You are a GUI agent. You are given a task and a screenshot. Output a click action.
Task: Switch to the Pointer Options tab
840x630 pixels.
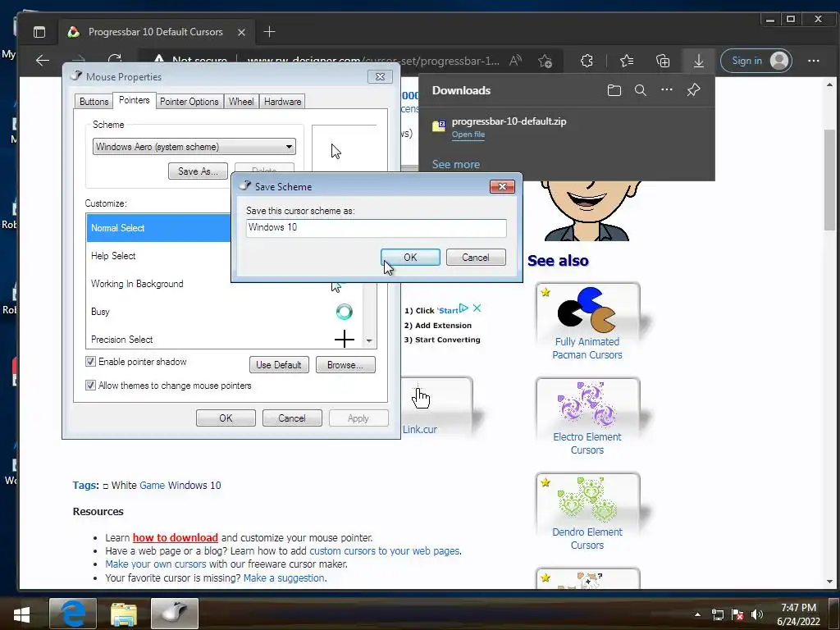tap(189, 101)
